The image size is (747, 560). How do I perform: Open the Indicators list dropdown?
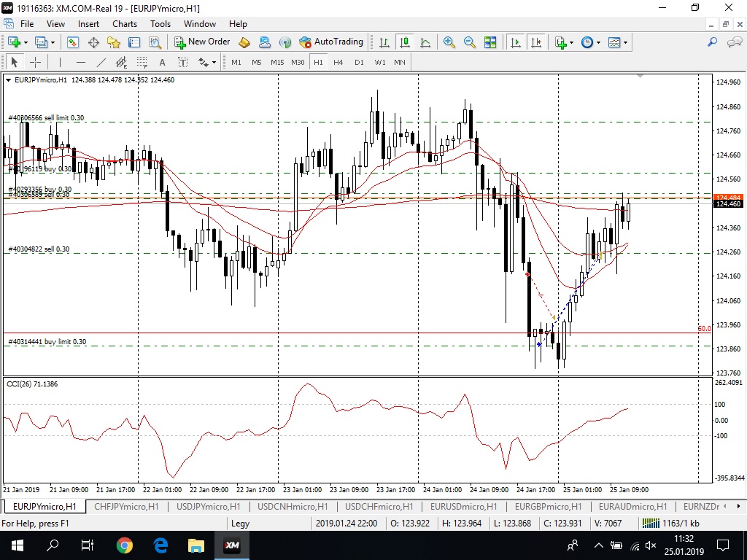point(562,42)
